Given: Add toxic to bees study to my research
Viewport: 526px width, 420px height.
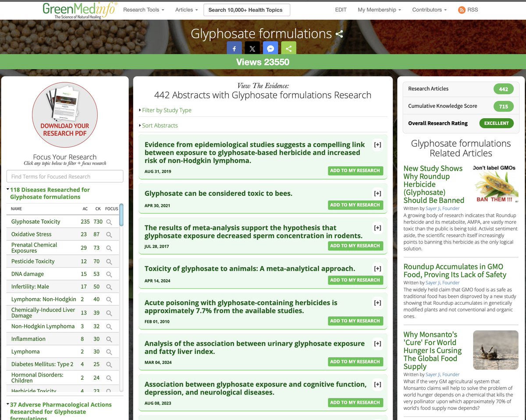Looking at the screenshot, I should [355, 205].
